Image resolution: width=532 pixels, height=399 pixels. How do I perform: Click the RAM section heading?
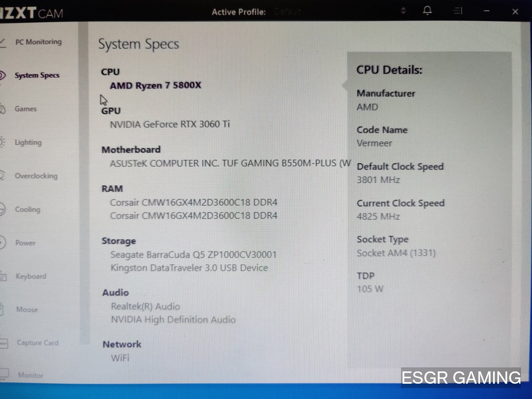(x=112, y=189)
